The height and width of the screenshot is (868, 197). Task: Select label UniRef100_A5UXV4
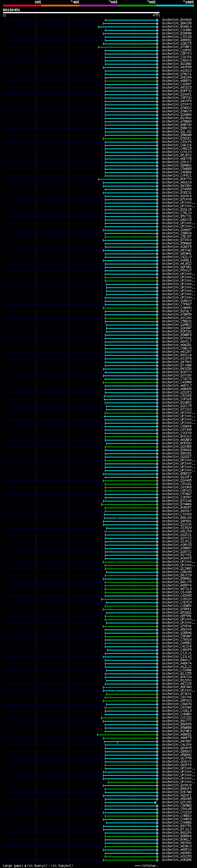pos(177,629)
